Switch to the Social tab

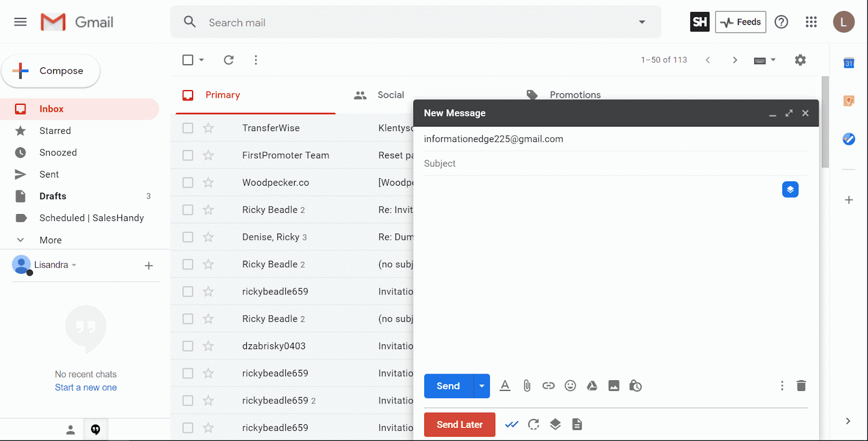tap(391, 95)
